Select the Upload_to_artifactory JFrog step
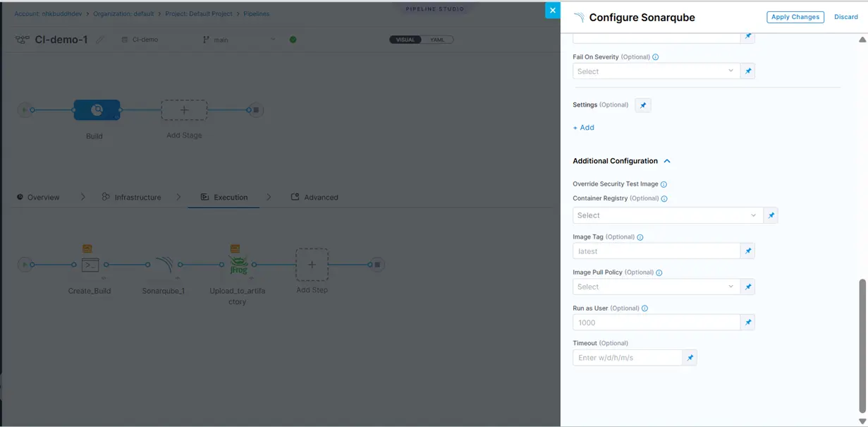 tap(238, 265)
